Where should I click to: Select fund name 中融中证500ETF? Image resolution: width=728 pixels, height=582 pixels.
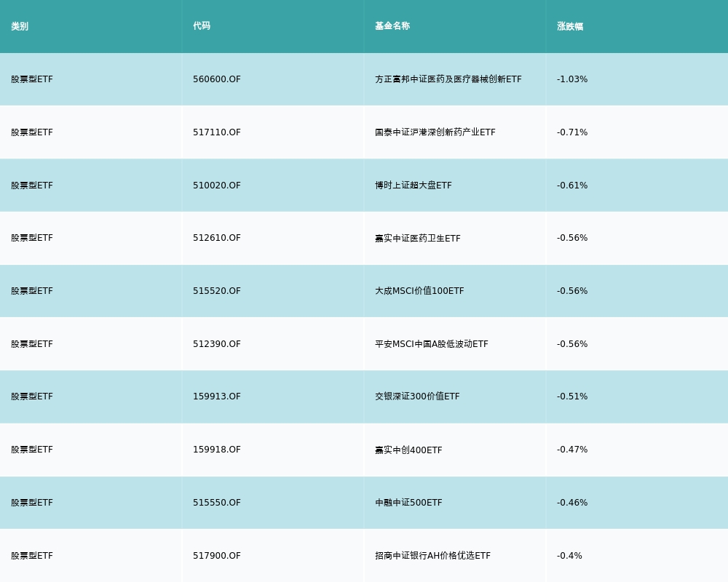(x=408, y=503)
